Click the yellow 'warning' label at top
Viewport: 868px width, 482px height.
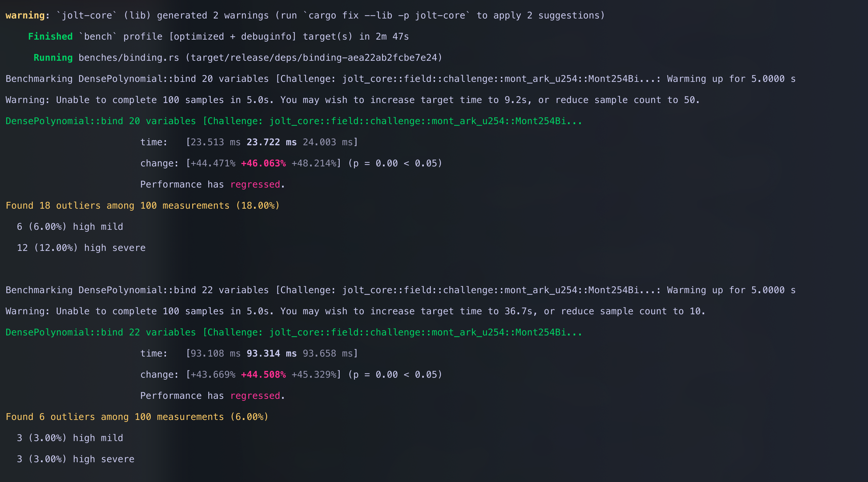click(x=25, y=16)
